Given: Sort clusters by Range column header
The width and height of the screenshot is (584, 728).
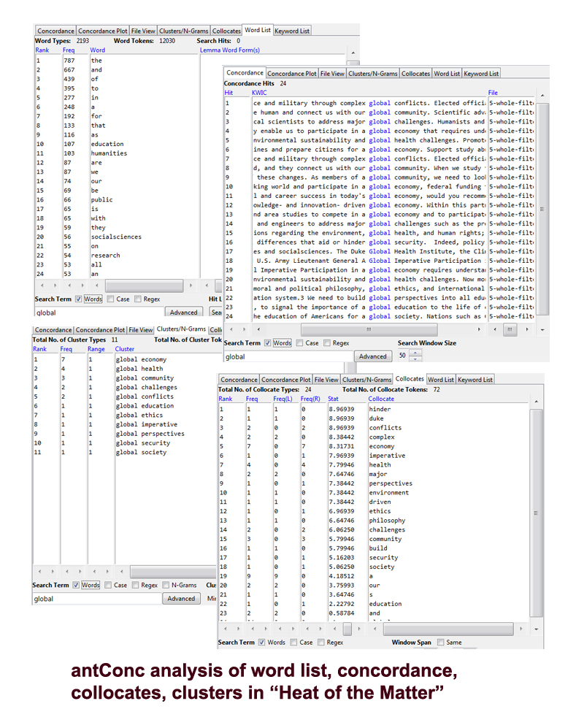Looking at the screenshot, I should pyautogui.click(x=96, y=349).
